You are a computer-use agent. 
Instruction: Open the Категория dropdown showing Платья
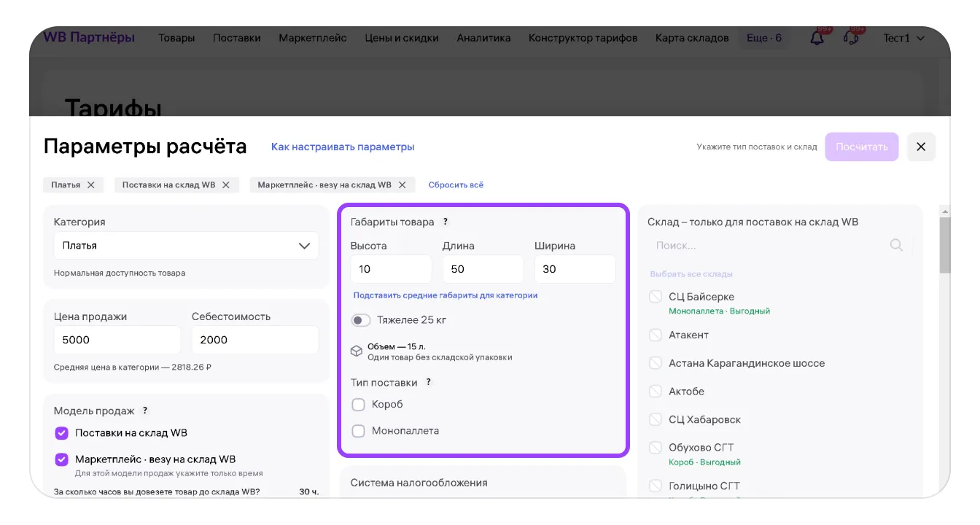(186, 246)
